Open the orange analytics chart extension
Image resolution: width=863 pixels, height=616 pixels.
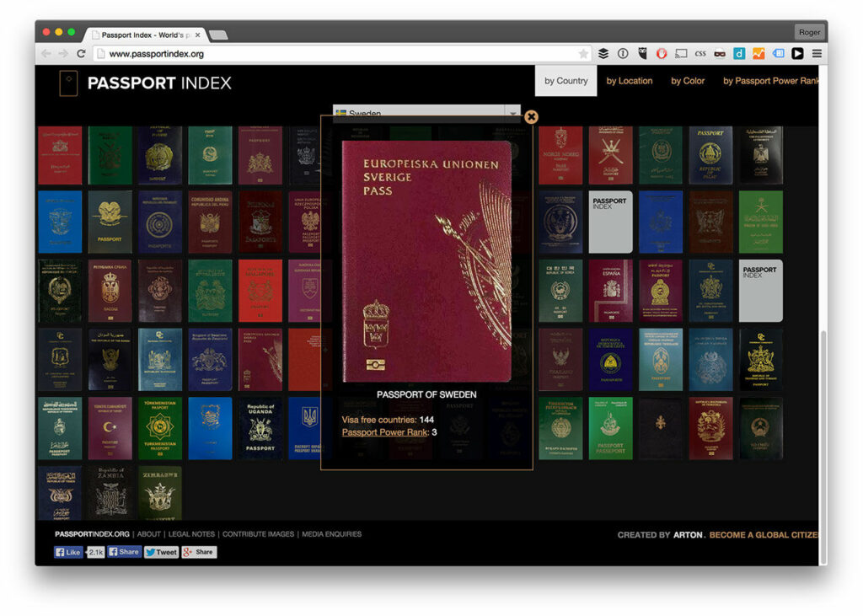tap(758, 53)
